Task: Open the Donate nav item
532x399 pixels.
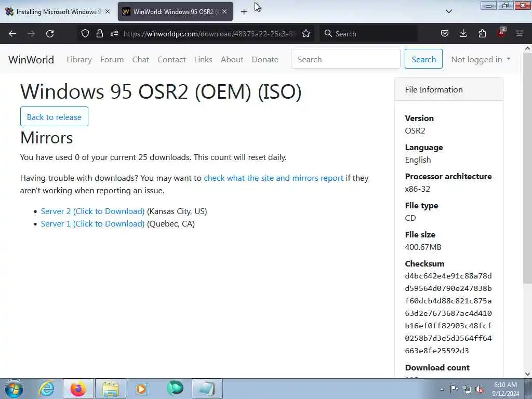Action: click(x=265, y=59)
